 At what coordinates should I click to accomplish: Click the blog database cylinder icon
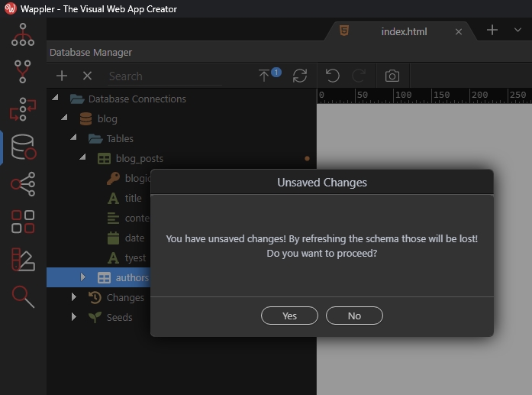coord(85,119)
